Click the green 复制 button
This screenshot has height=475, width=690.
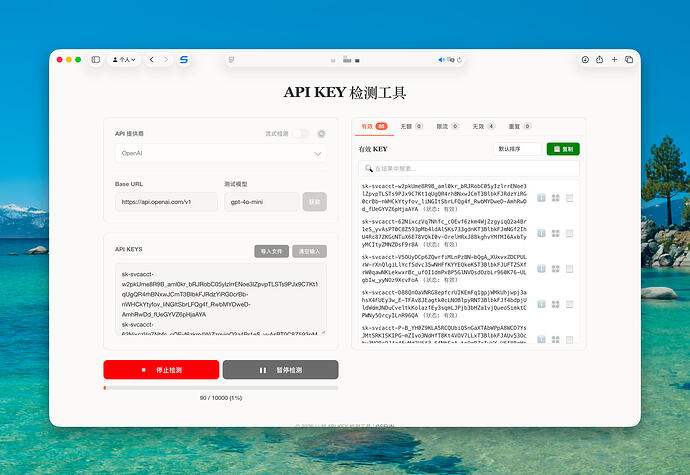point(563,149)
